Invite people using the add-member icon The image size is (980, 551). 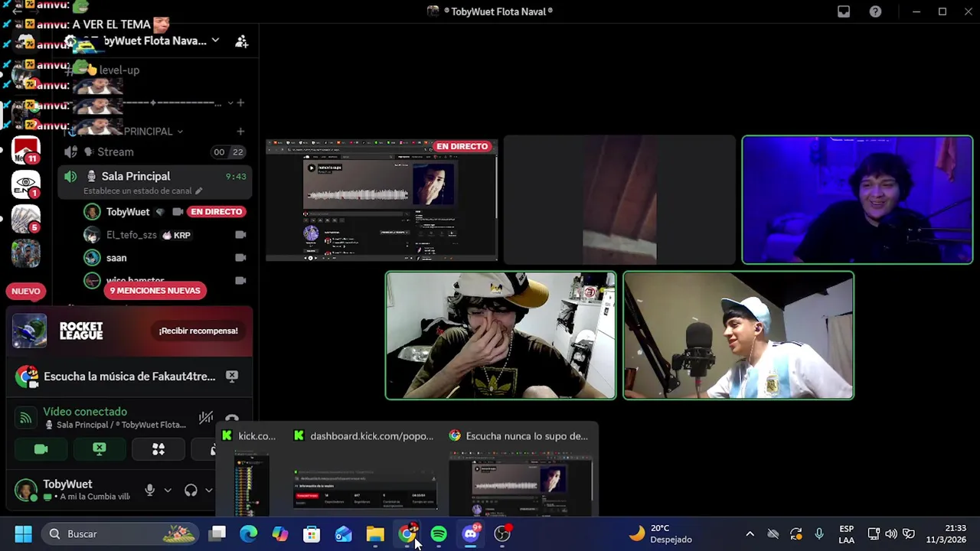241,41
